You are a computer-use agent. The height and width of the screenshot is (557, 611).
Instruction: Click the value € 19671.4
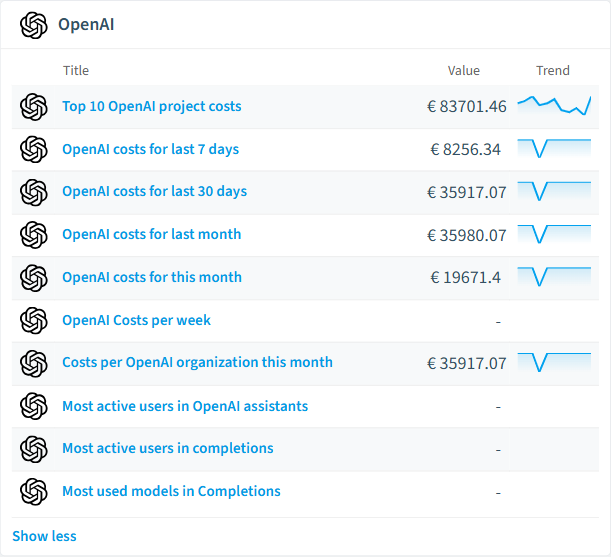[x=465, y=278]
